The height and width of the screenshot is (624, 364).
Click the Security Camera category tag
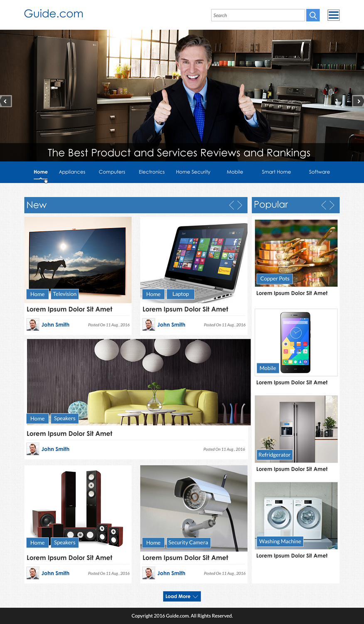click(188, 542)
